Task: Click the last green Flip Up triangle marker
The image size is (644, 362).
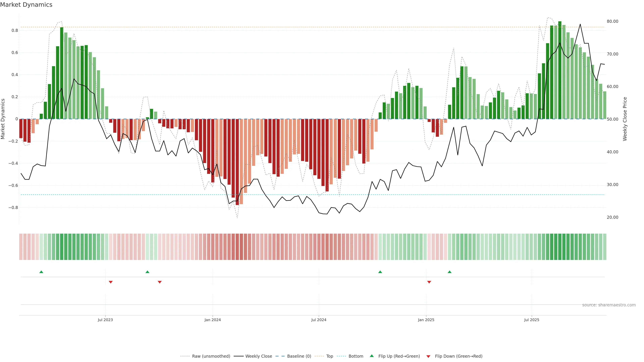Action: click(x=449, y=272)
